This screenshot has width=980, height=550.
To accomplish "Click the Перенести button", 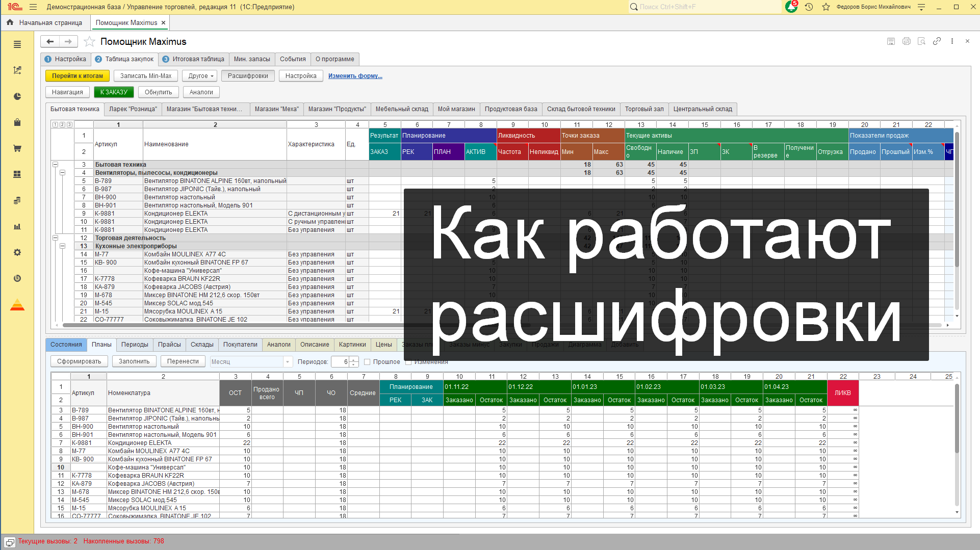I will [x=183, y=361].
